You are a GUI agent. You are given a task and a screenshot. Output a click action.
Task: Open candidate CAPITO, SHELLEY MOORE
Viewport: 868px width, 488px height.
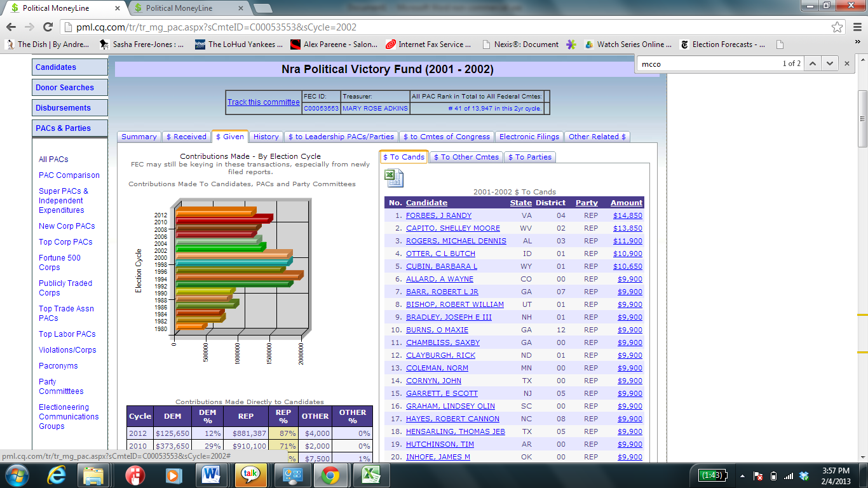coord(453,228)
